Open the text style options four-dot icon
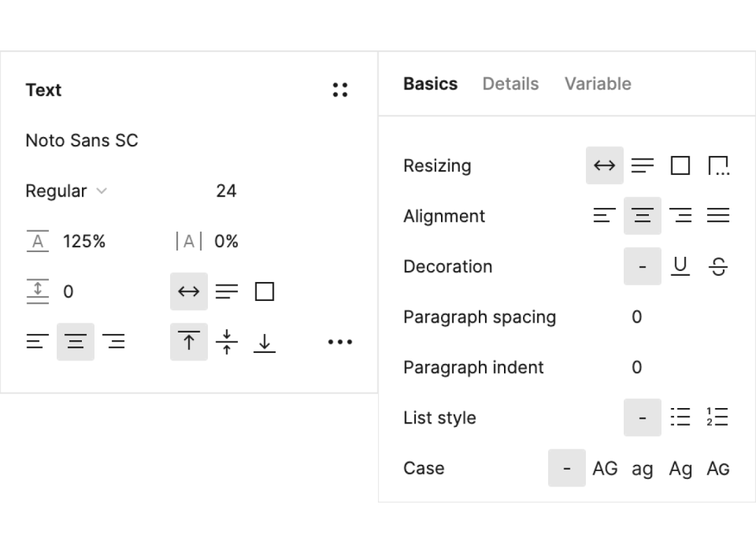This screenshot has height=553, width=756. click(x=340, y=90)
